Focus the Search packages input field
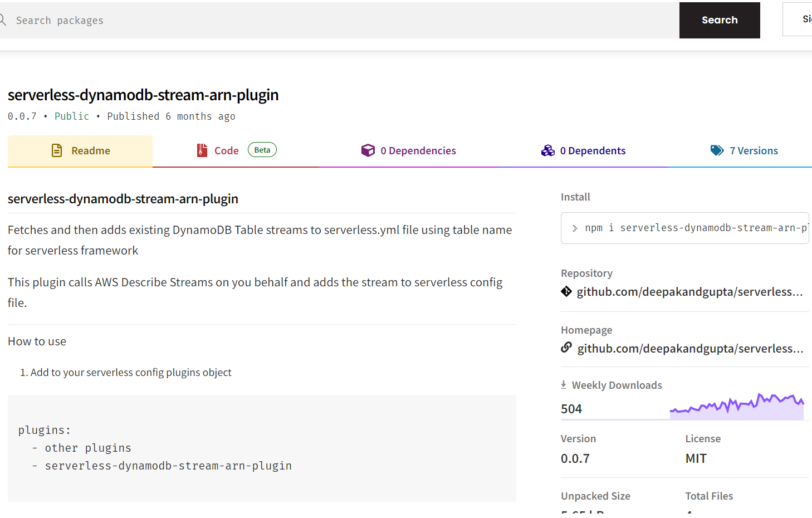 click(334, 21)
